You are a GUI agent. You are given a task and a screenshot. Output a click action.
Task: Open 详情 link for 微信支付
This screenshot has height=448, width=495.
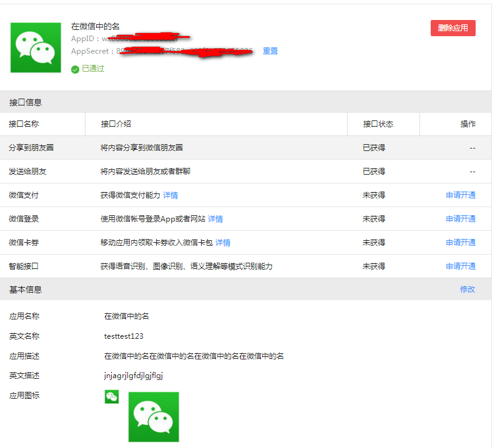pos(170,195)
